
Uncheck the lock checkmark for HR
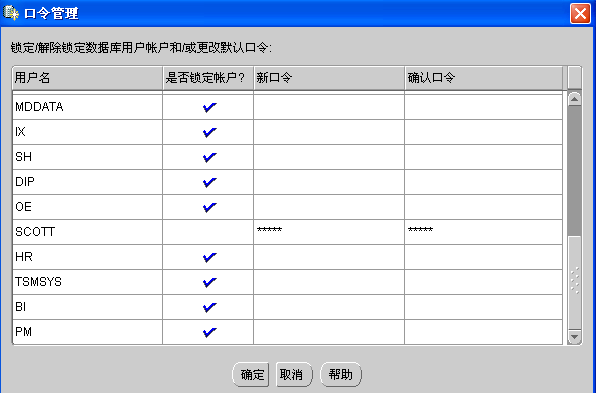[x=209, y=258]
